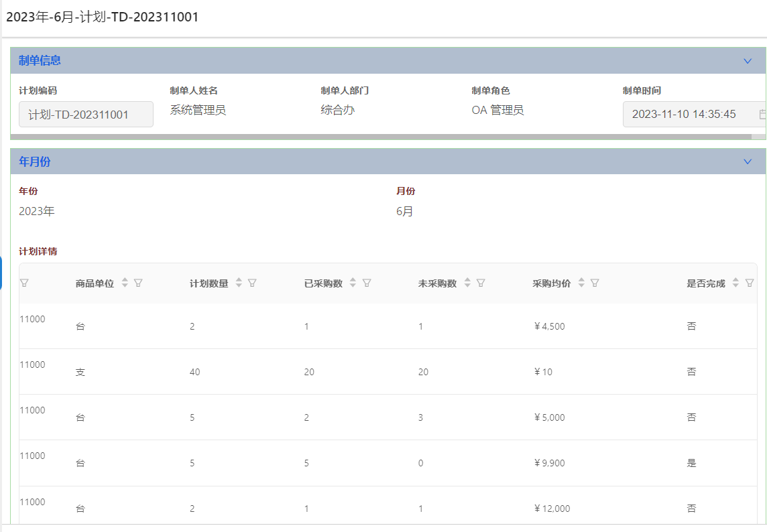Image resolution: width=767 pixels, height=532 pixels.
Task: Click the 未采购数 column header label
Action: [x=437, y=283]
